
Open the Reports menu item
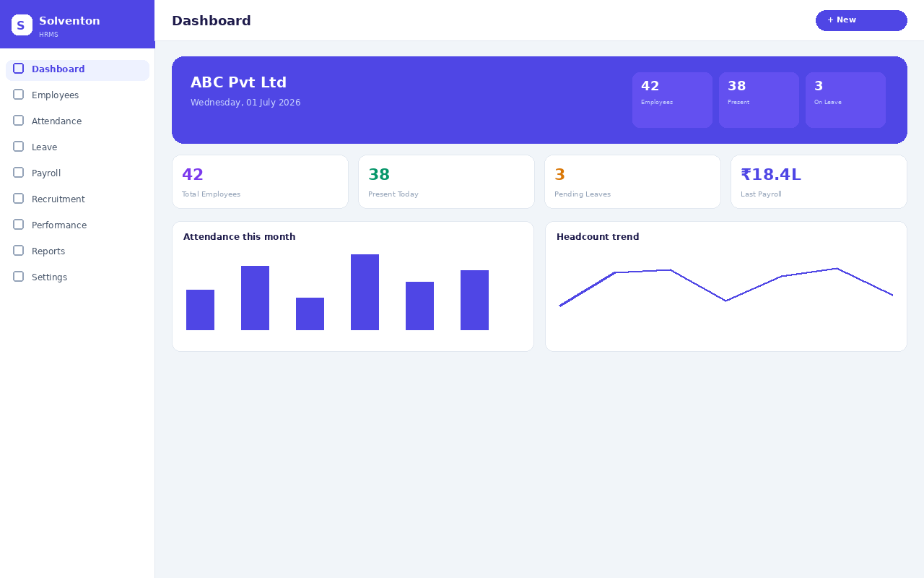(x=77, y=251)
